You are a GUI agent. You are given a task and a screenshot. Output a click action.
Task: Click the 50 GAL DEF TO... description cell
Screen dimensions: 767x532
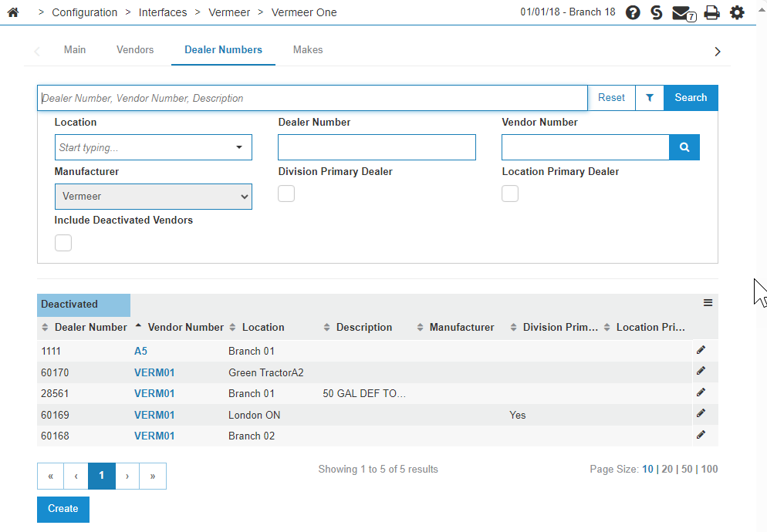[x=364, y=394]
